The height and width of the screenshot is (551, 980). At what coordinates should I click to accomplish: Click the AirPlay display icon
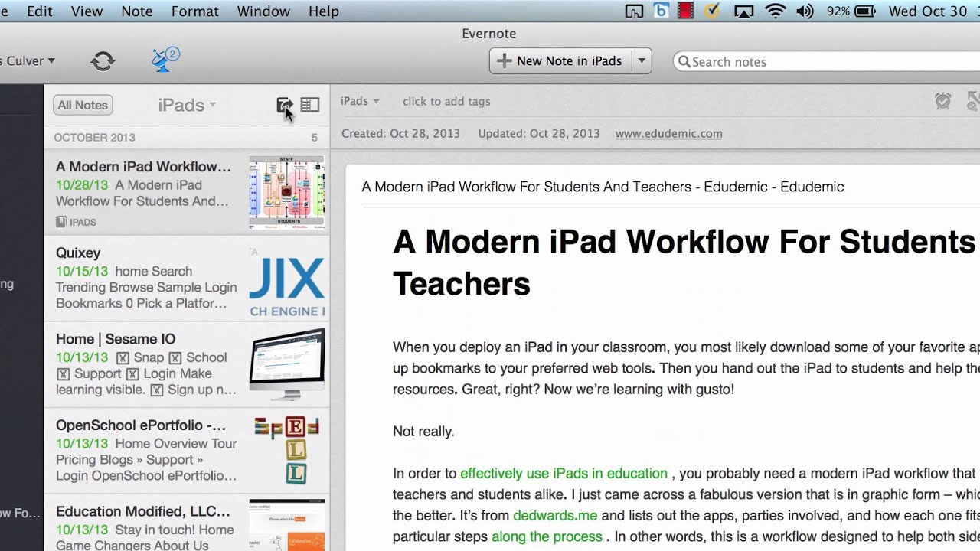click(743, 11)
